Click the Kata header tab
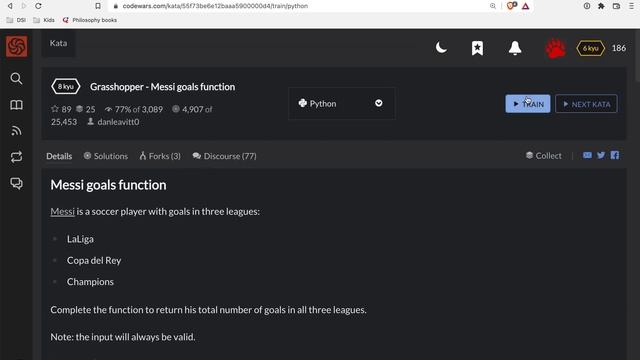Image resolution: width=640 pixels, height=360 pixels. click(58, 43)
